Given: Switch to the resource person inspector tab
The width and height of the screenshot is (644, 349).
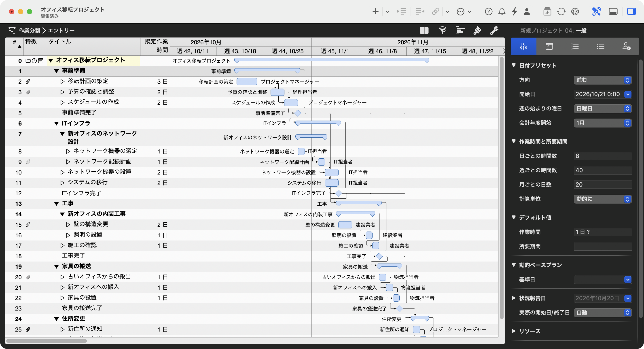Looking at the screenshot, I should (626, 47).
